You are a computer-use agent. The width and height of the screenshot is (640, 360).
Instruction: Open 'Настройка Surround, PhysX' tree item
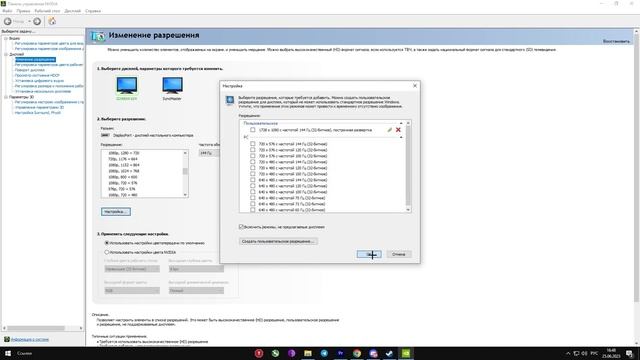tap(38, 113)
